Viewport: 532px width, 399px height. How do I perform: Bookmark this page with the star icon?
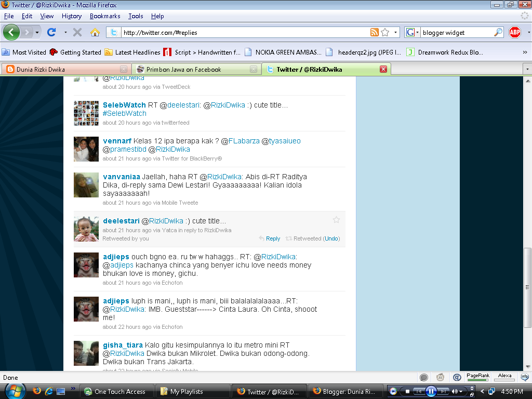click(385, 33)
